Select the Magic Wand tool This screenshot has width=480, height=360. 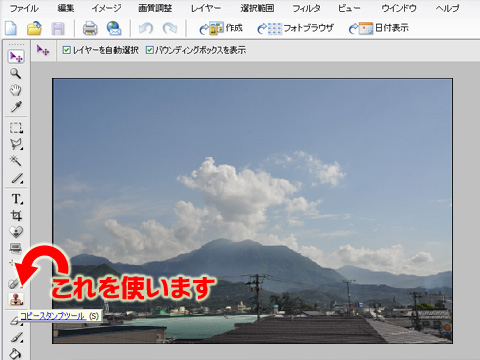[x=15, y=161]
